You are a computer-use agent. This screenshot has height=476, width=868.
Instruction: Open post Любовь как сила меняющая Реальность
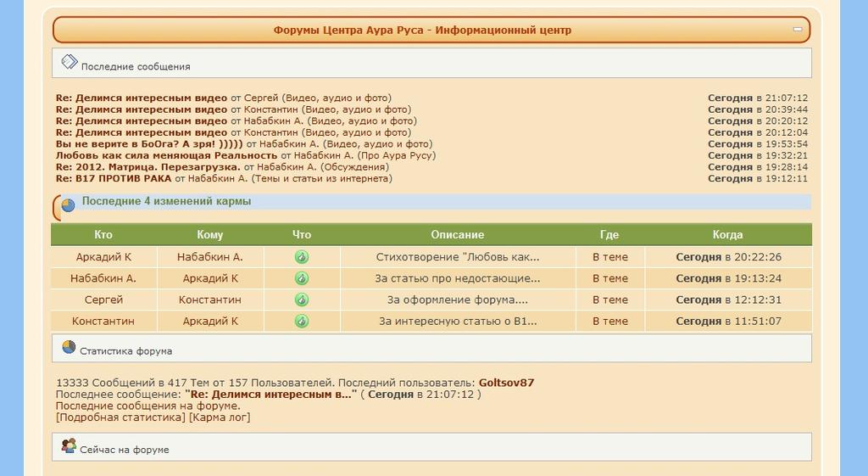point(166,155)
